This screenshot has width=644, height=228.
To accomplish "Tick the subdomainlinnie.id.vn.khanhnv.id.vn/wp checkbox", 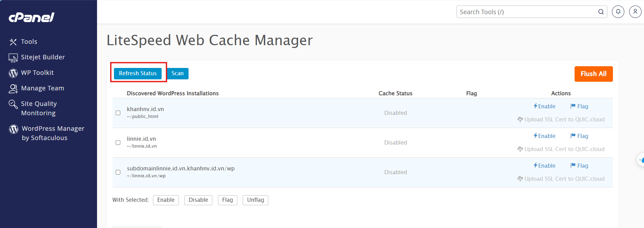I will [x=118, y=172].
